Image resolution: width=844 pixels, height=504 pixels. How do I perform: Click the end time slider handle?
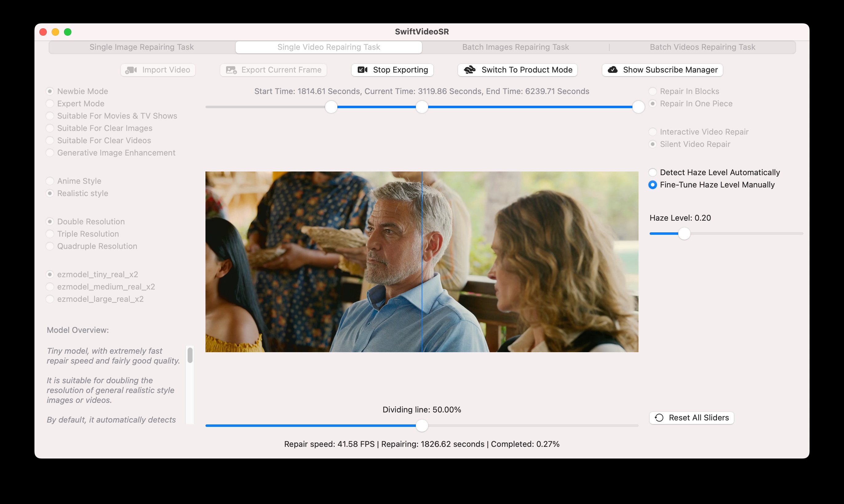coord(638,107)
